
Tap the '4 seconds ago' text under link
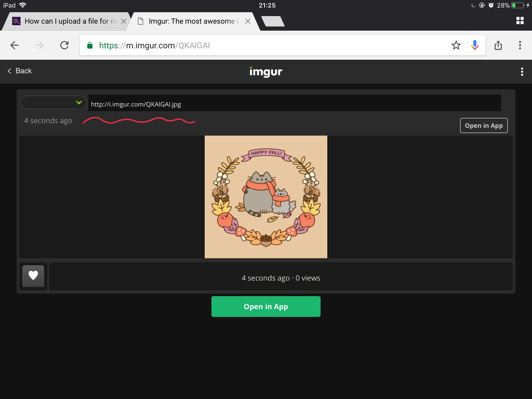click(x=48, y=121)
